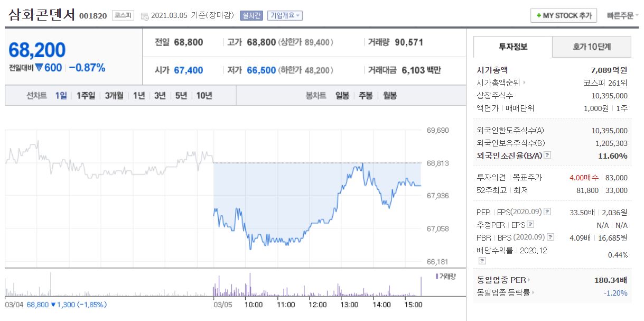Screen dimensions: 644x321
Task: Show the 일봉 daily candle chart
Action: (342, 96)
